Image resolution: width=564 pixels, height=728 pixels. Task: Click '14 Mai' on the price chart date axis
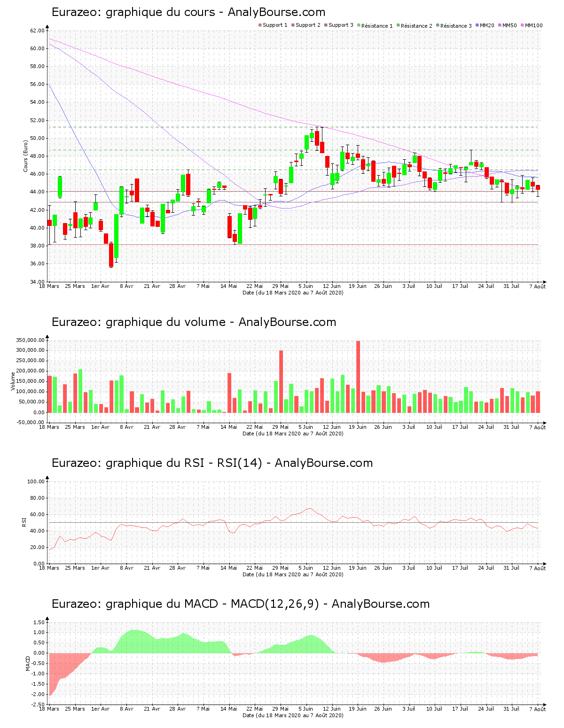click(x=229, y=287)
